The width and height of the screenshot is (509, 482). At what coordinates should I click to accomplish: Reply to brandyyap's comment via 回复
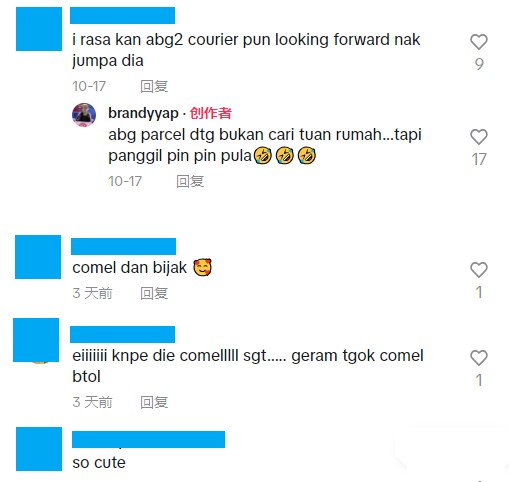(x=190, y=181)
